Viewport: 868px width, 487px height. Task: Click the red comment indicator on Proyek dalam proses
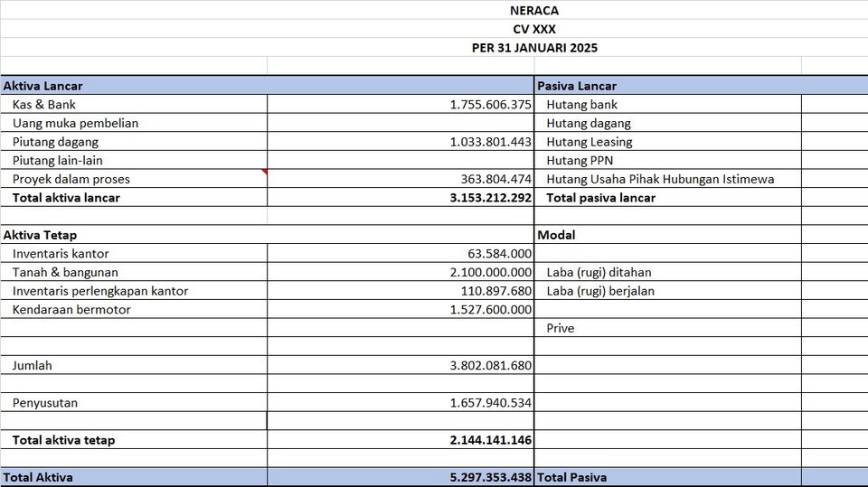[265, 172]
